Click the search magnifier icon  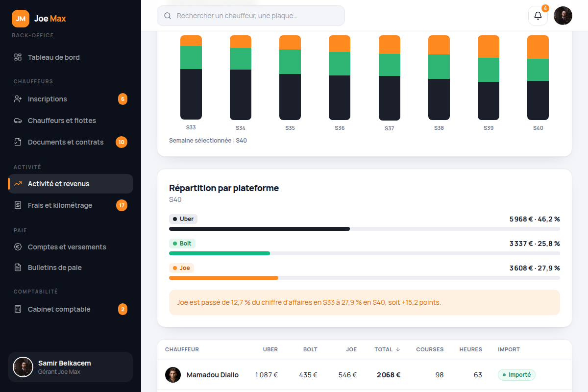[x=168, y=16]
